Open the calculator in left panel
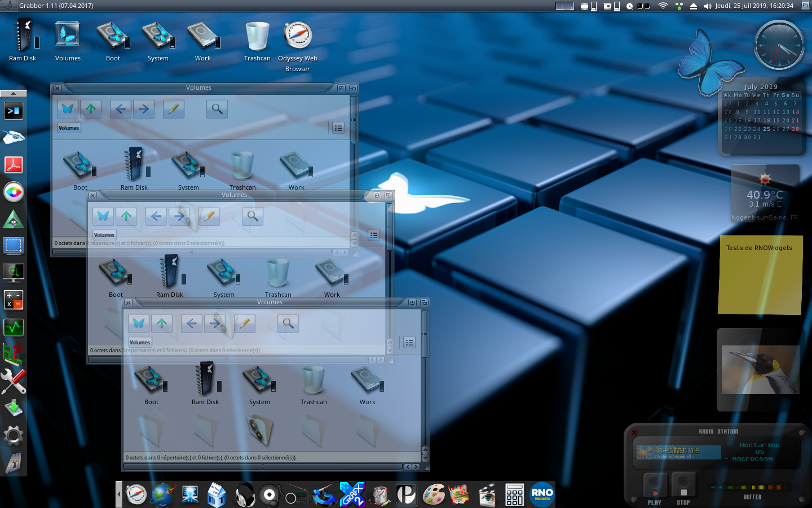Image resolution: width=812 pixels, height=508 pixels. click(14, 300)
